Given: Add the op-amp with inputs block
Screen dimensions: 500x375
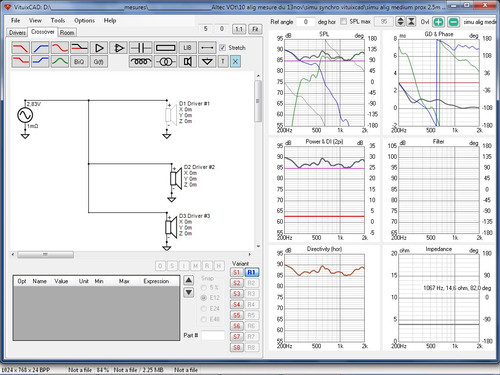Looking at the screenshot, I should 119,48.
